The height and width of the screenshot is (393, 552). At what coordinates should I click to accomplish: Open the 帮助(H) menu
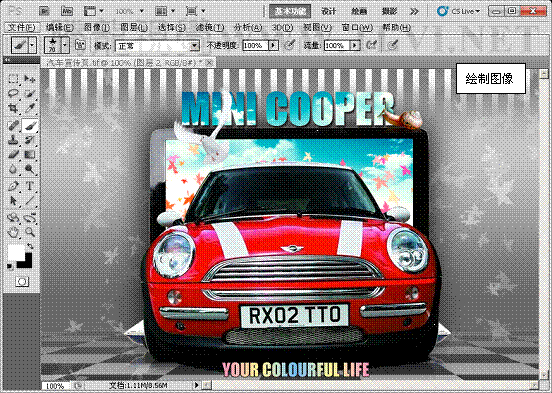tap(396, 28)
